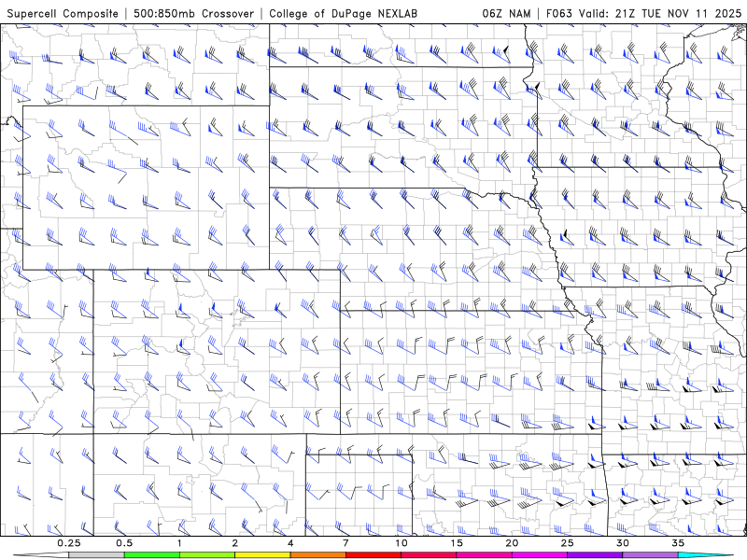This screenshot has width=747, height=560.
Task: Click the legend value 1
Action: tap(179, 543)
